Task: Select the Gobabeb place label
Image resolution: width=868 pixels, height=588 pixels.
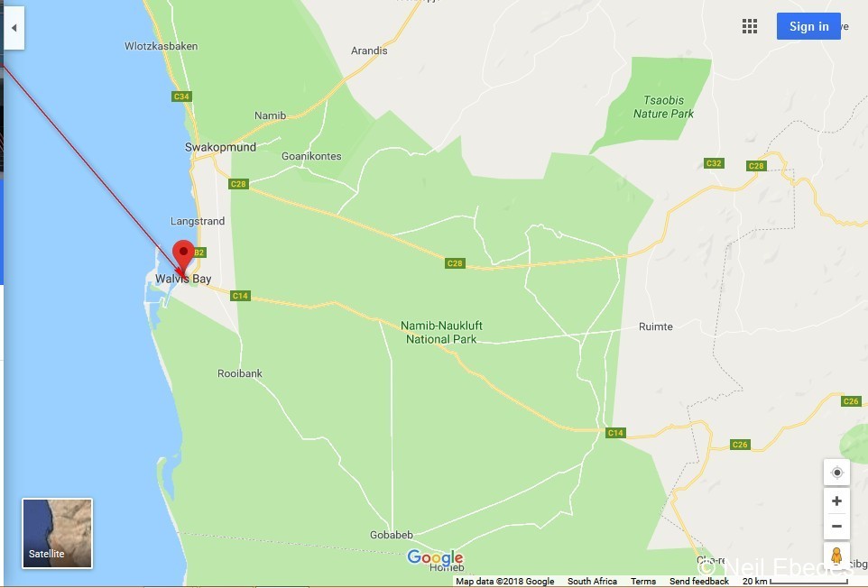Action: (x=392, y=535)
